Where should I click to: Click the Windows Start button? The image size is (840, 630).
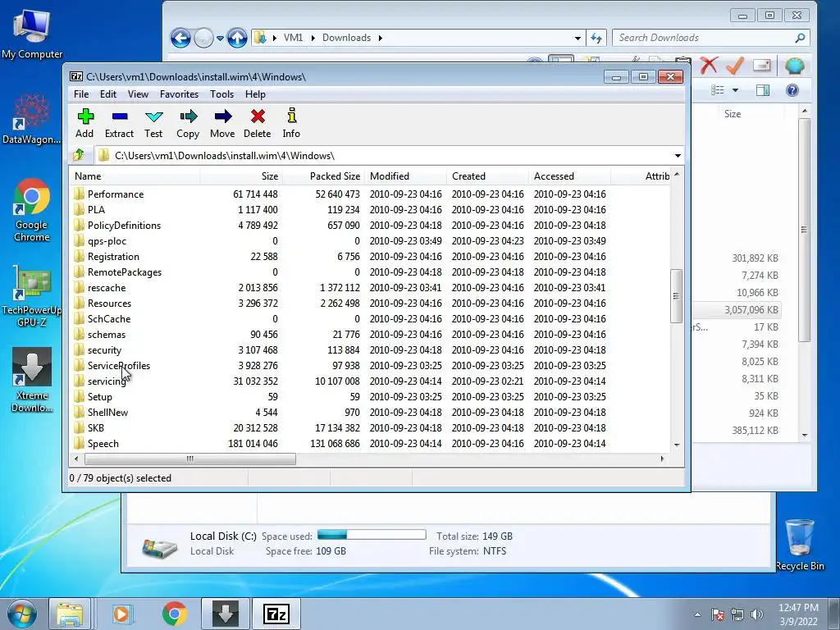pyautogui.click(x=21, y=614)
